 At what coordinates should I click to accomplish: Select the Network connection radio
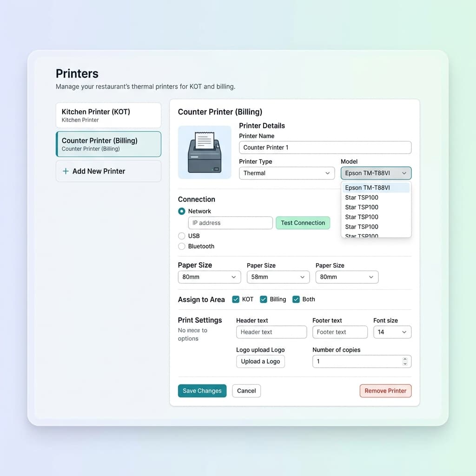coord(182,212)
